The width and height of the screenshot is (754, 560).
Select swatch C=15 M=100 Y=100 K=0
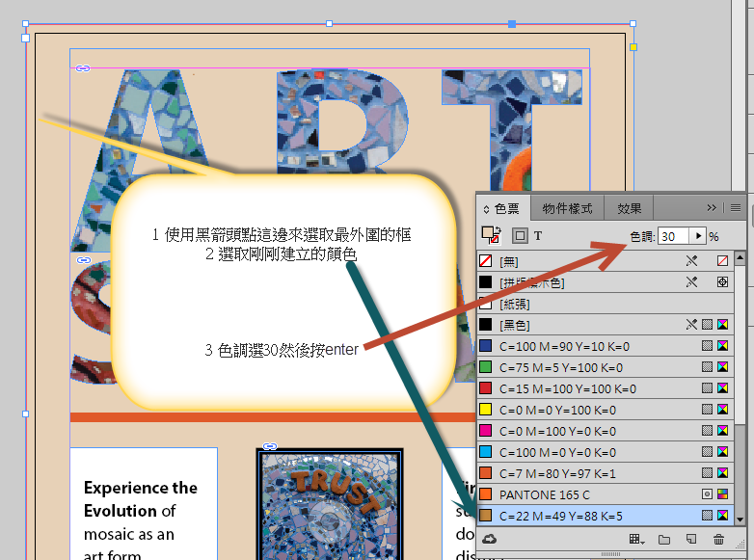(x=606, y=387)
